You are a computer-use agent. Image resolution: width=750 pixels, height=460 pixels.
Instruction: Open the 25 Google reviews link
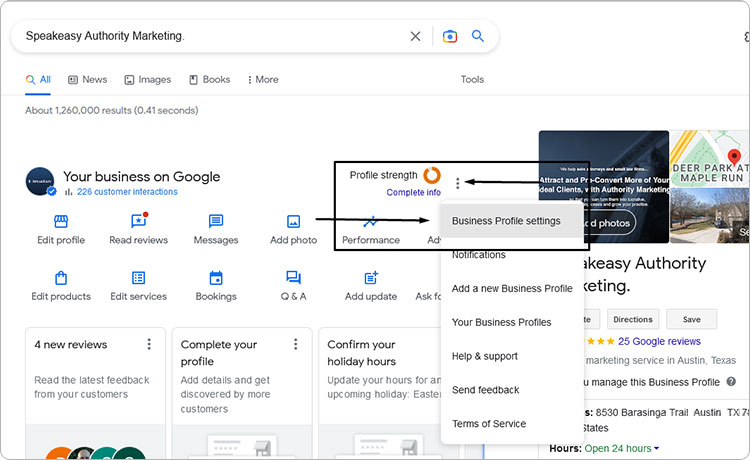pos(659,341)
